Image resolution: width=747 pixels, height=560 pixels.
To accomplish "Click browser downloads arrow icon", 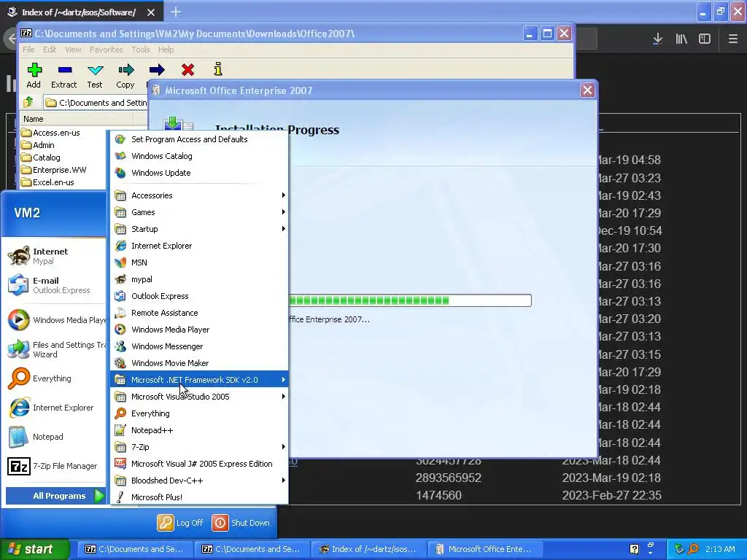I will point(657,39).
